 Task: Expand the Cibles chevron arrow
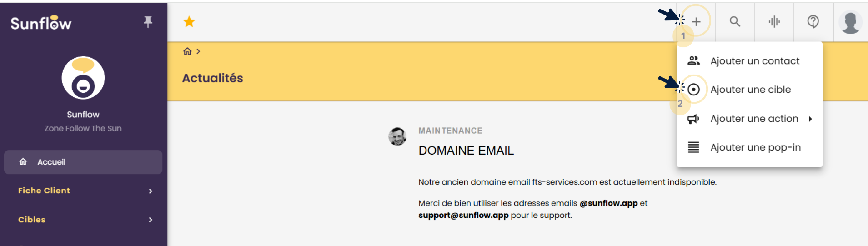(x=151, y=220)
